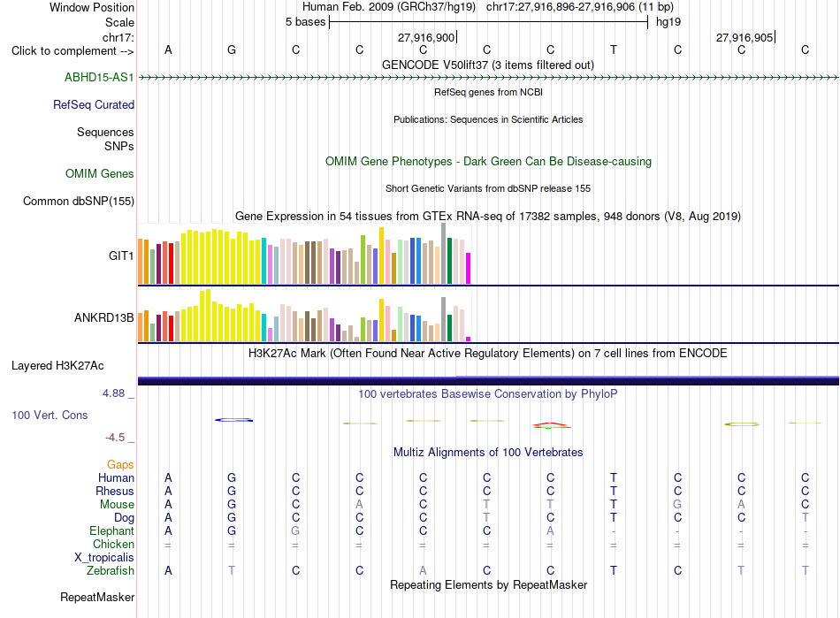Screen dimensions: 840x618
Task: Click GENCODE V50lift37 track title
Action: (x=488, y=65)
